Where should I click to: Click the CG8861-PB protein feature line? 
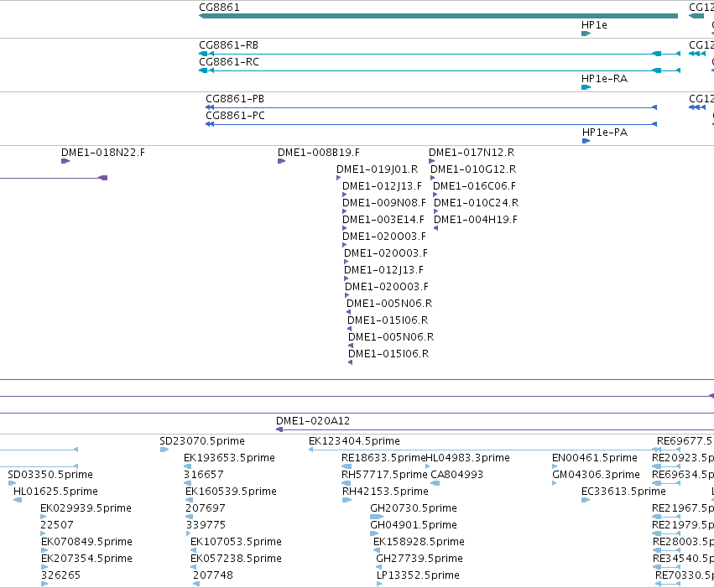431,107
